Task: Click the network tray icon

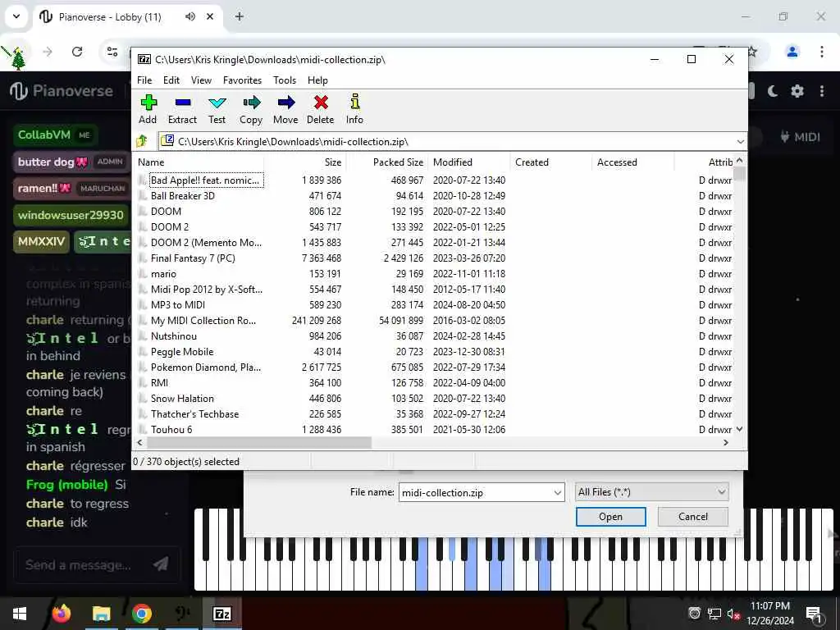Action: click(714, 614)
